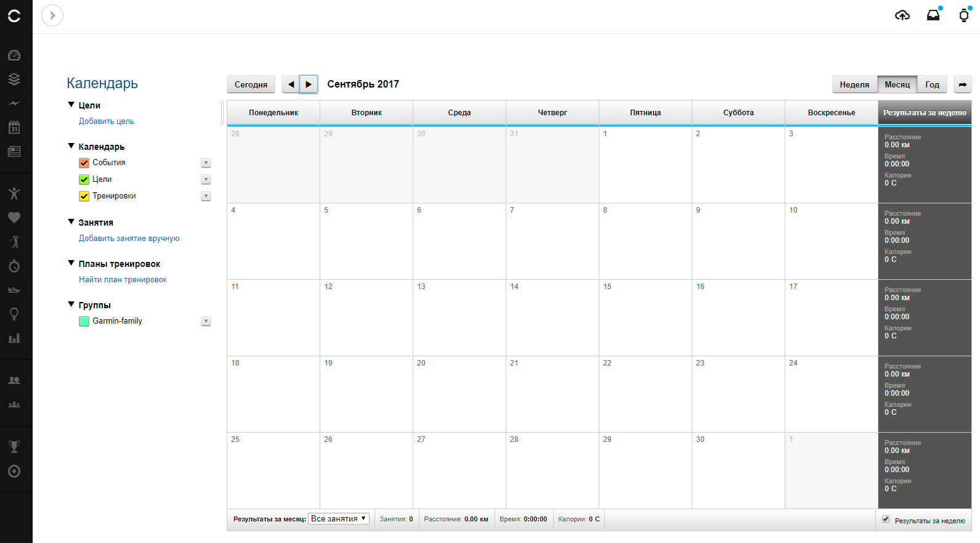980x543 pixels.
Task: Click the running shoe gear icon
Action: pos(14,290)
